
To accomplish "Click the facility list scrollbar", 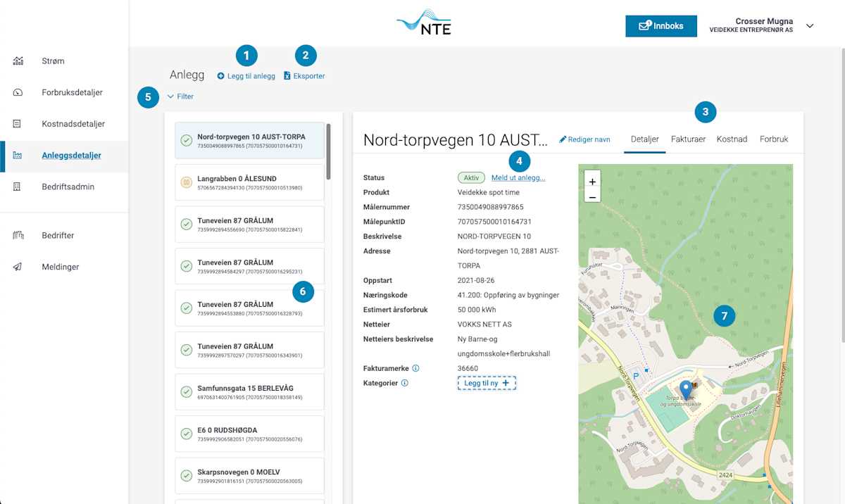I will pos(328,152).
